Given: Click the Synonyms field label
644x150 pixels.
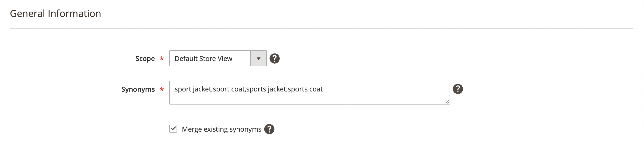Looking at the screenshot, I should pos(138,89).
